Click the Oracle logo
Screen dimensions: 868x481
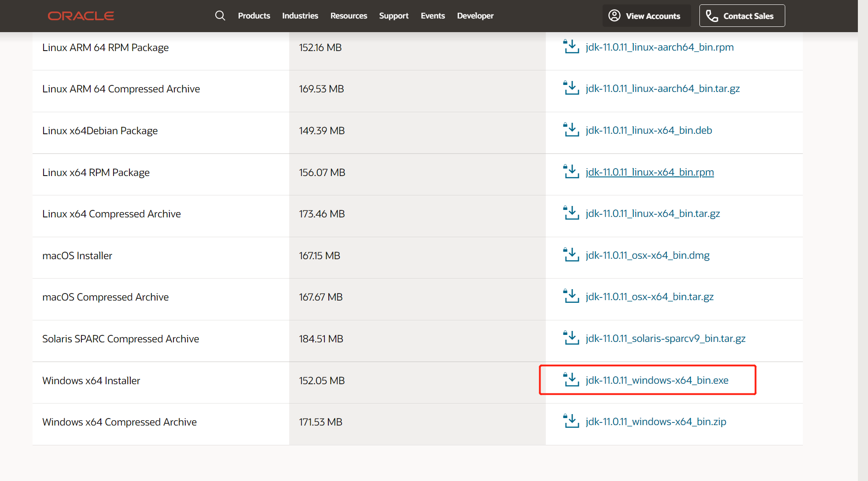[81, 16]
